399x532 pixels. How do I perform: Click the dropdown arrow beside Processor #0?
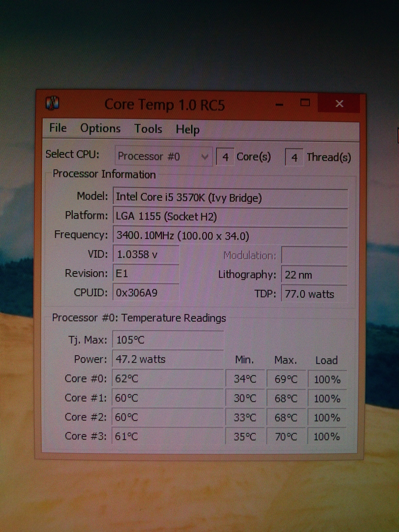205,157
